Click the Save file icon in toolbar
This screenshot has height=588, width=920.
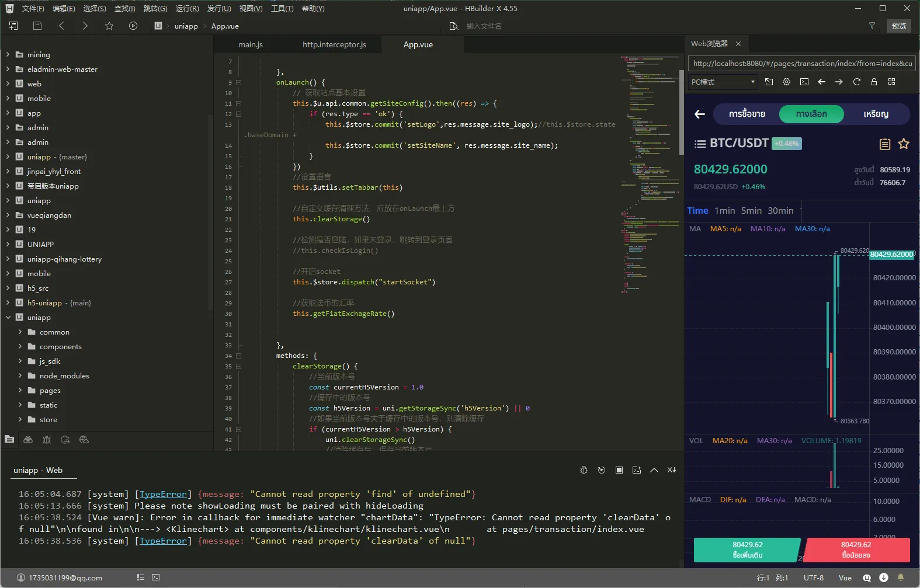(x=37, y=26)
